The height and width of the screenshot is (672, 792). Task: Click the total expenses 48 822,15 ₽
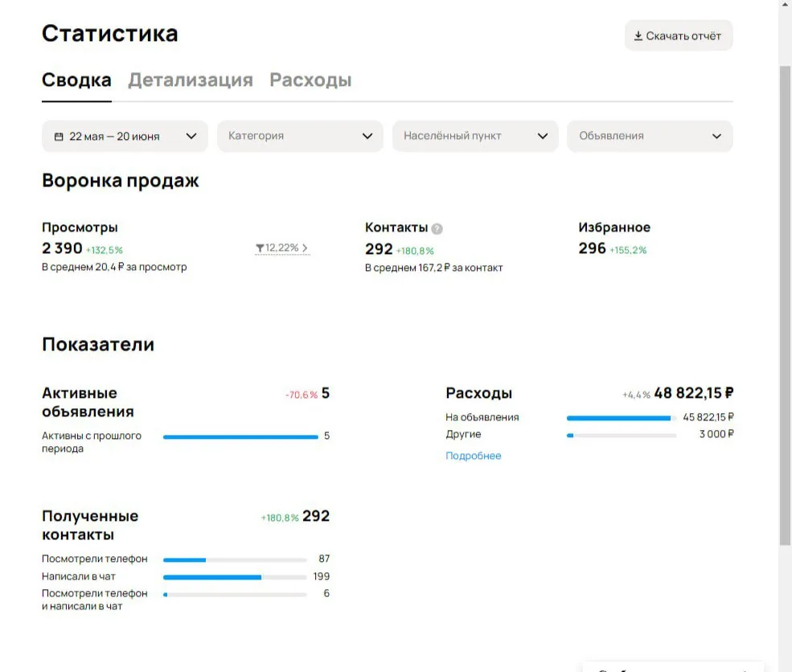click(694, 393)
